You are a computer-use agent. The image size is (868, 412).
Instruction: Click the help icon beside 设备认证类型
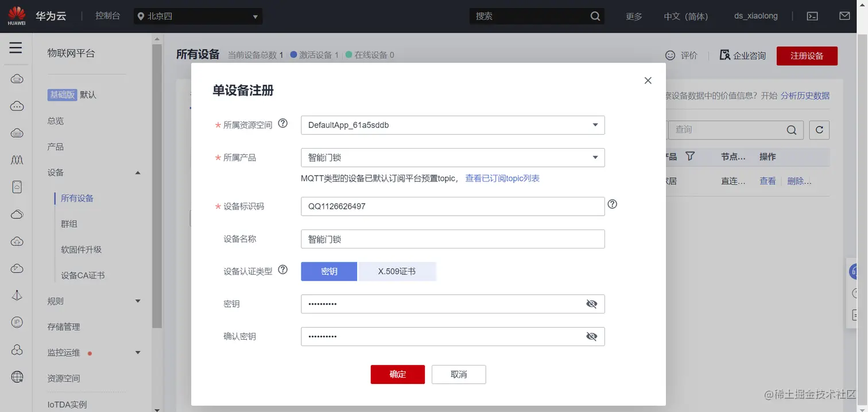click(x=282, y=270)
